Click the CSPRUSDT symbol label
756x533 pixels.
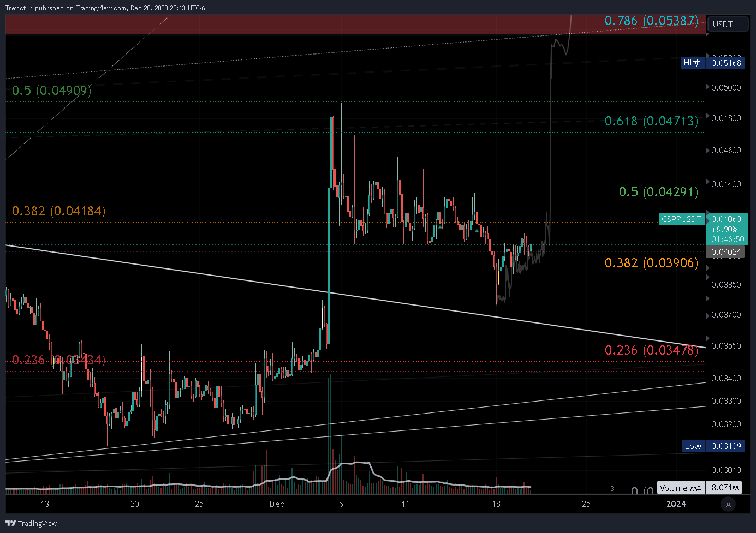click(681, 219)
